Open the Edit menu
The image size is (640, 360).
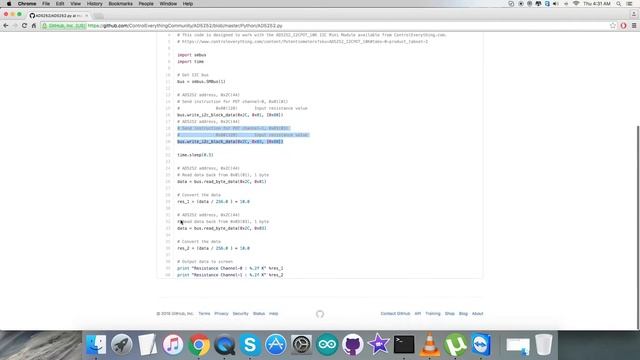point(60,4)
